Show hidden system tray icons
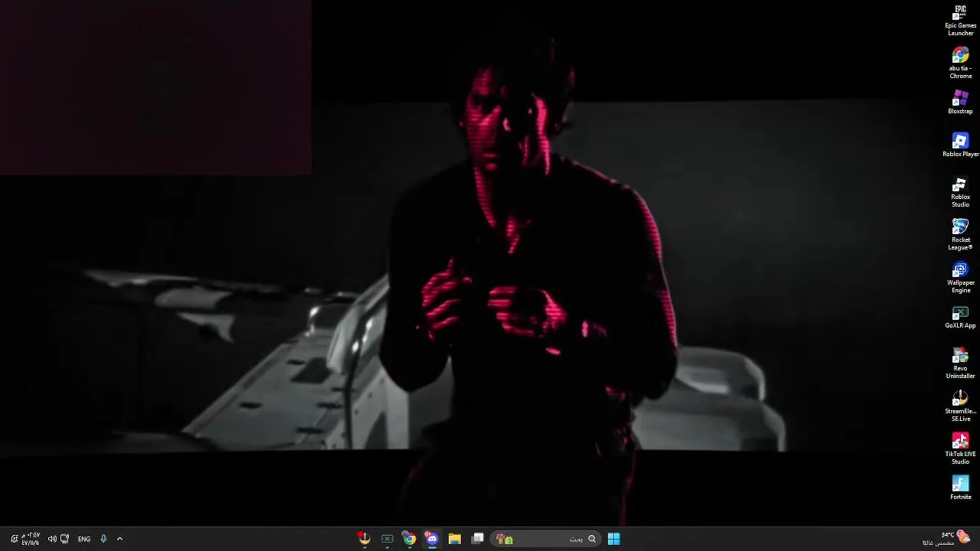The image size is (980, 551). coord(119,539)
